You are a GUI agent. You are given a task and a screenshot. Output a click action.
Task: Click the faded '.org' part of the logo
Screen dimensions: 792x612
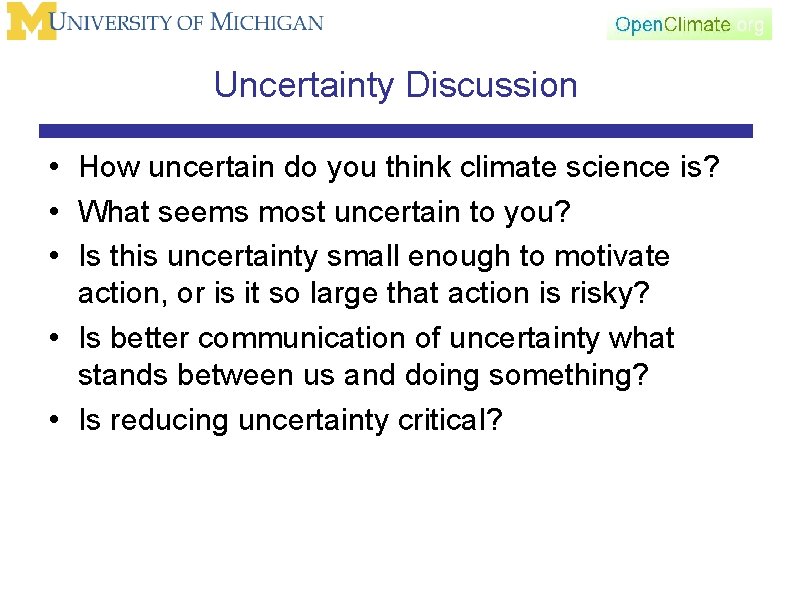(x=750, y=24)
